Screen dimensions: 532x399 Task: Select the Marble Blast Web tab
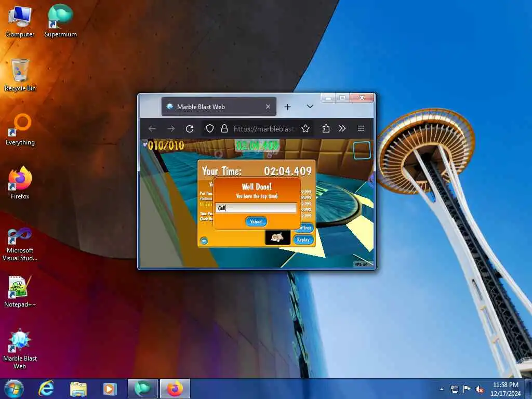click(219, 107)
